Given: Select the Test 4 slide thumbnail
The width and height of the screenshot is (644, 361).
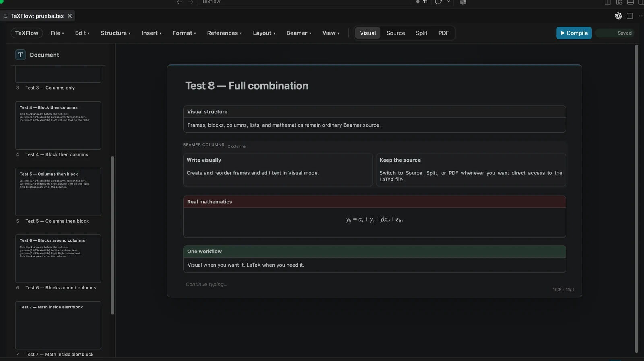Looking at the screenshot, I should 58,125.
